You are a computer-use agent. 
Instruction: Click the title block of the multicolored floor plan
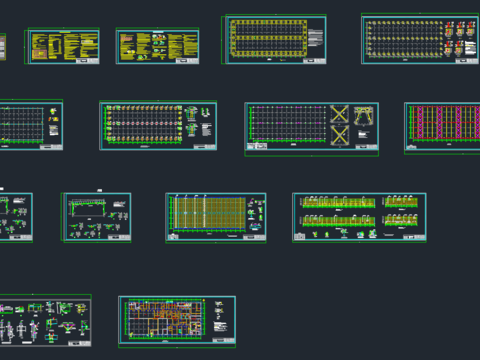tap(224, 340)
